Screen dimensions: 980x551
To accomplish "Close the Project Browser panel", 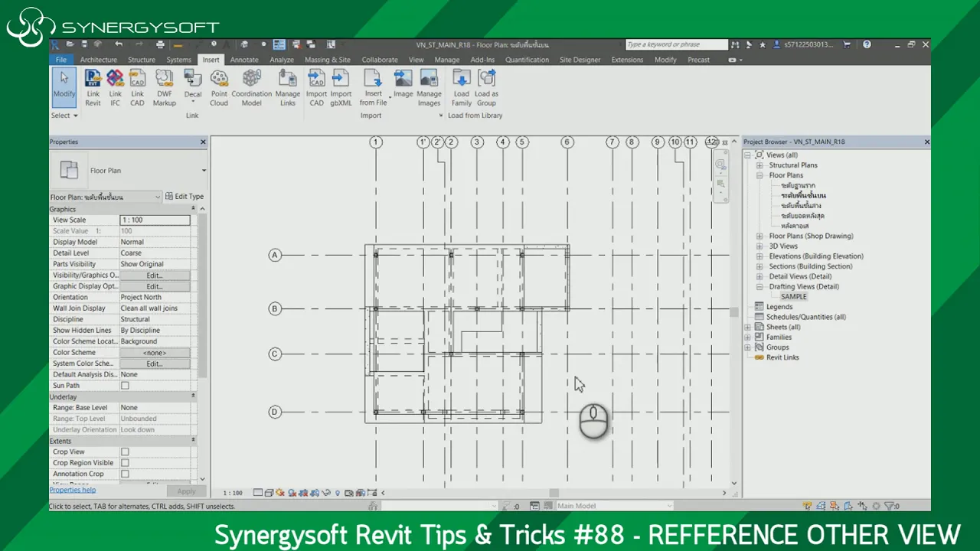I will 926,142.
